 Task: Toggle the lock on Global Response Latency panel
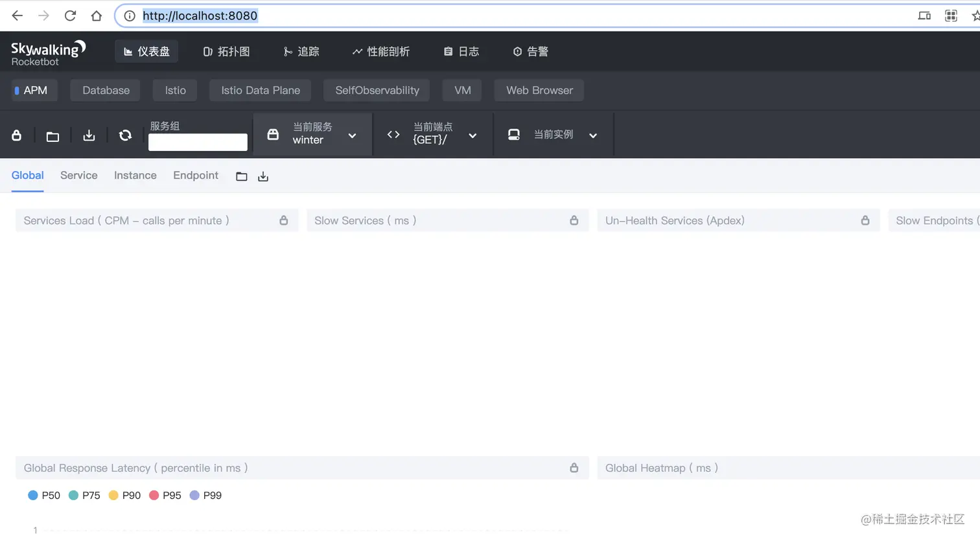(x=573, y=467)
